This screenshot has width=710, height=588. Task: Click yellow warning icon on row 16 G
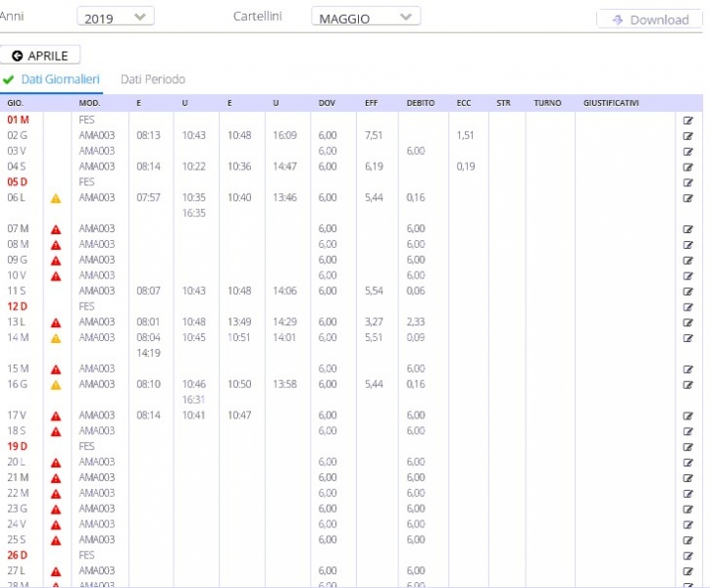coord(56,385)
